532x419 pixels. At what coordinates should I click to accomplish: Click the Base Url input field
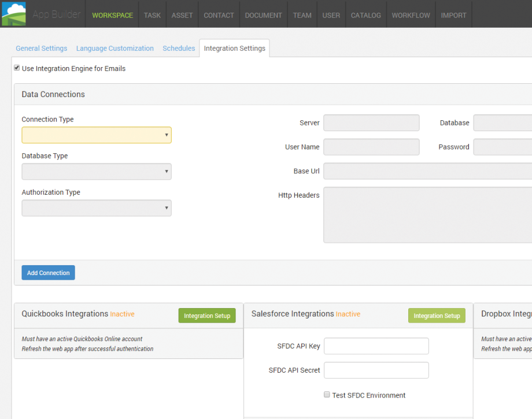(428, 170)
